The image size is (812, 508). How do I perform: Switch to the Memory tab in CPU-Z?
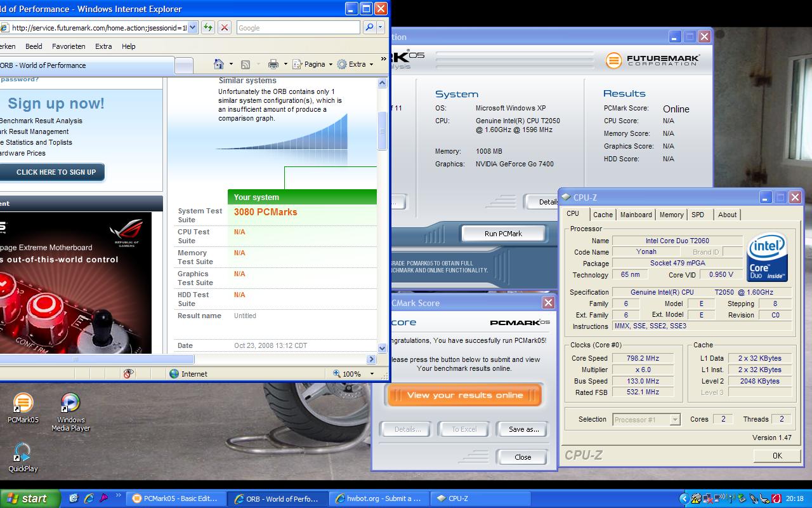pos(671,215)
